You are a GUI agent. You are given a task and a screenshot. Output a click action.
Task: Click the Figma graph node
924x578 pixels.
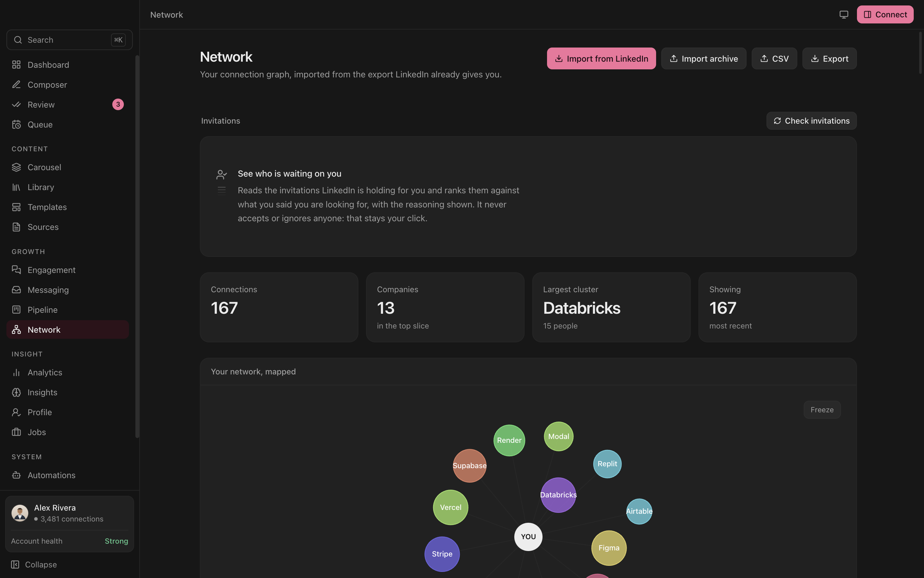(609, 548)
